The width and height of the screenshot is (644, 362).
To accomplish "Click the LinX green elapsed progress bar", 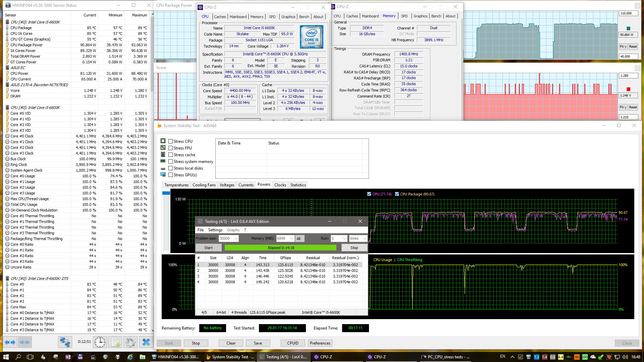I will pos(280,248).
